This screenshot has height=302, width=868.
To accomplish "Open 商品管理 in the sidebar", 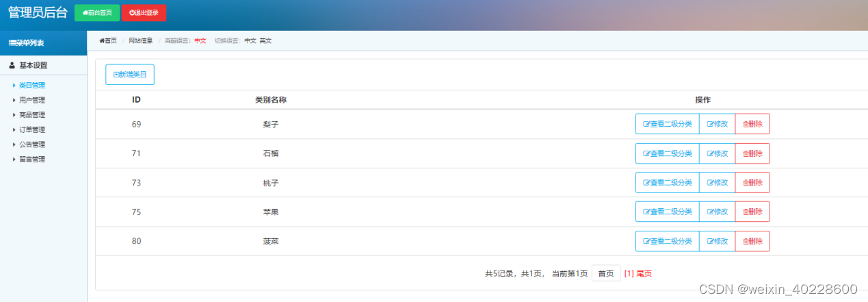I will click(32, 115).
